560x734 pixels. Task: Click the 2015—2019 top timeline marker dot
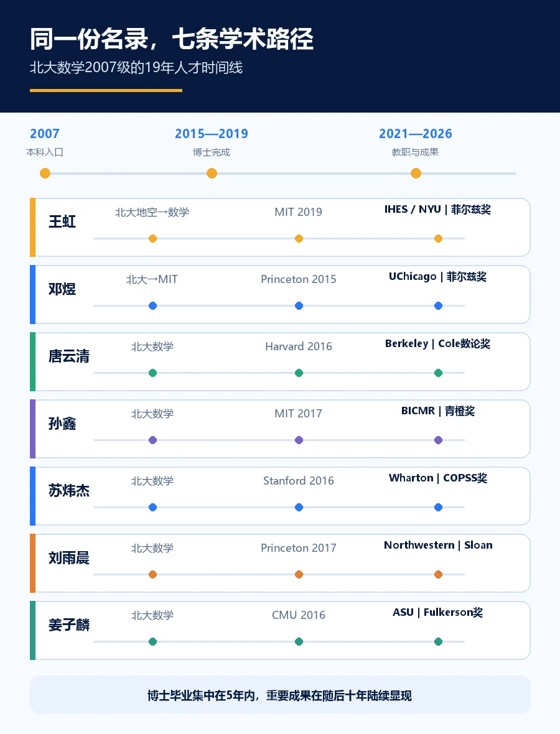[x=212, y=174]
